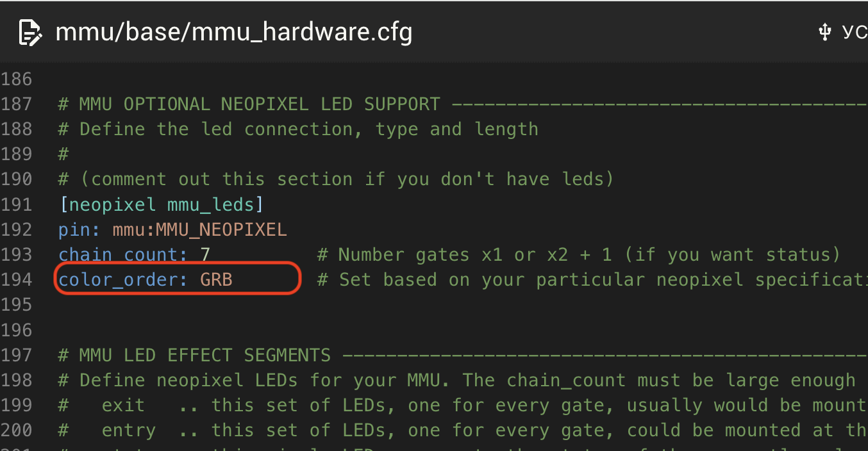868x451 pixels.
Task: Place cursor on the GRB color_order value
Action: click(217, 280)
